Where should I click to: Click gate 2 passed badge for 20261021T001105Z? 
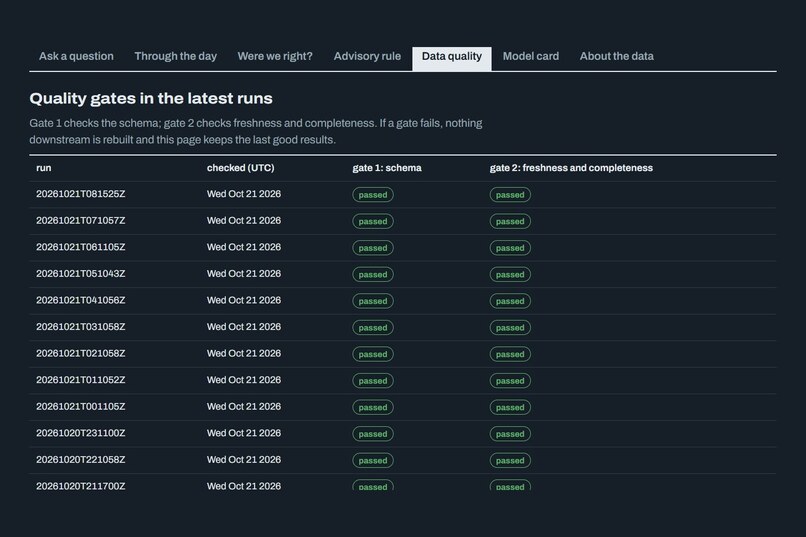(510, 408)
